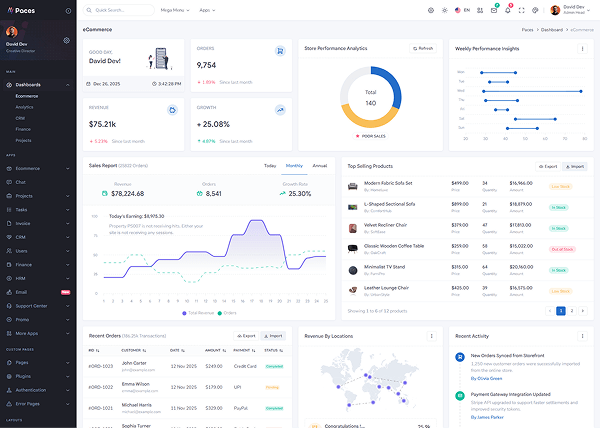Open Weekly Performance Insights options menu
The width and height of the screenshot is (600, 428).
[x=583, y=48]
